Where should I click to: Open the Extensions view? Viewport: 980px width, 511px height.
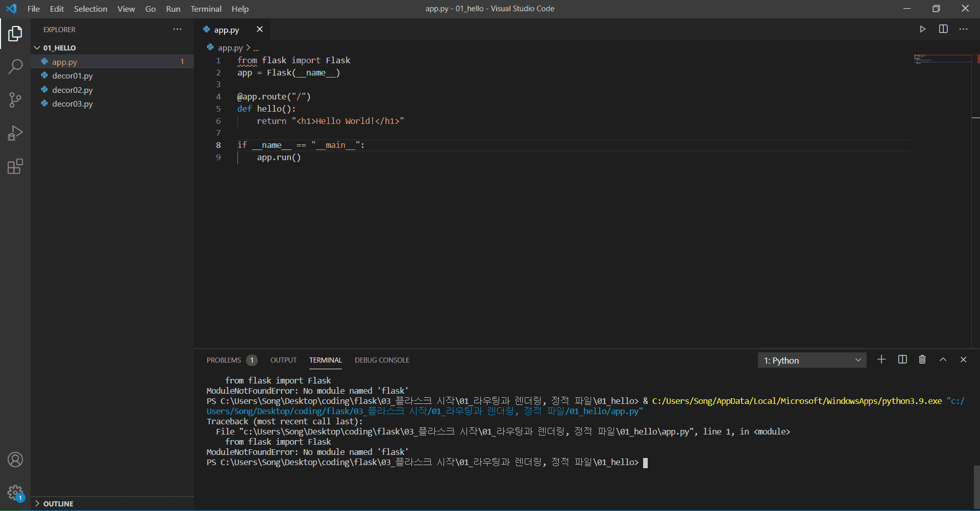click(15, 167)
